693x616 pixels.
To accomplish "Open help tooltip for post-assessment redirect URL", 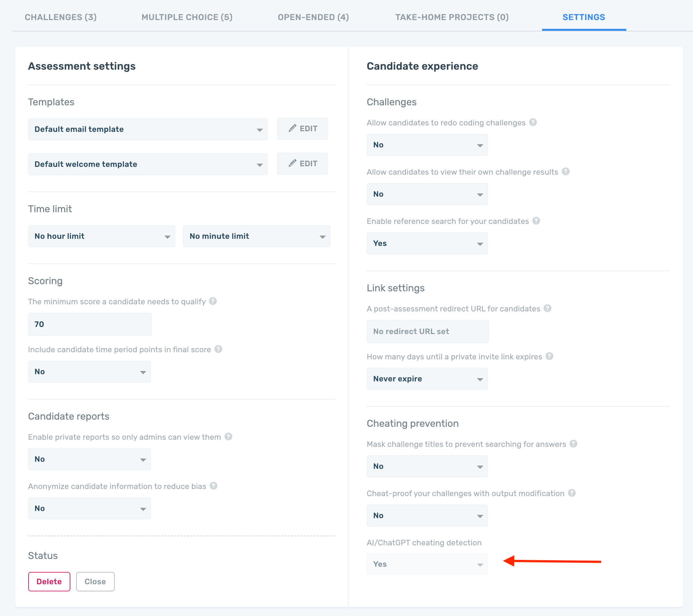I will pos(547,308).
